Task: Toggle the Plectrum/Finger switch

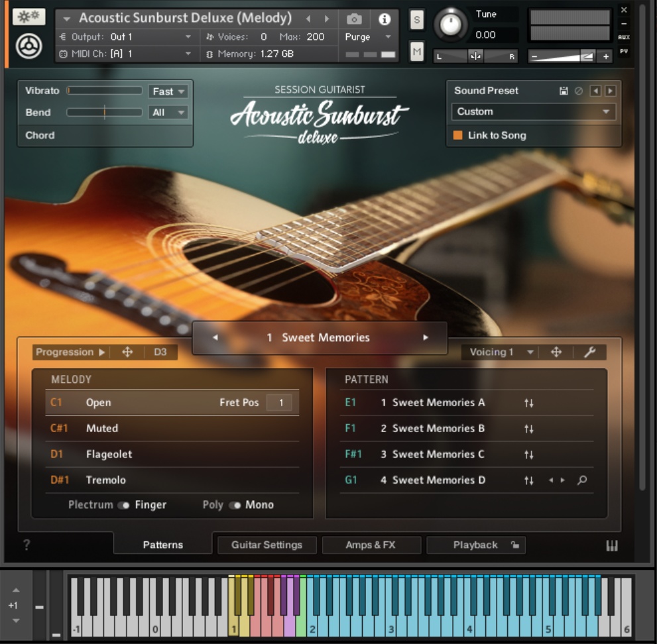Action: [x=123, y=505]
